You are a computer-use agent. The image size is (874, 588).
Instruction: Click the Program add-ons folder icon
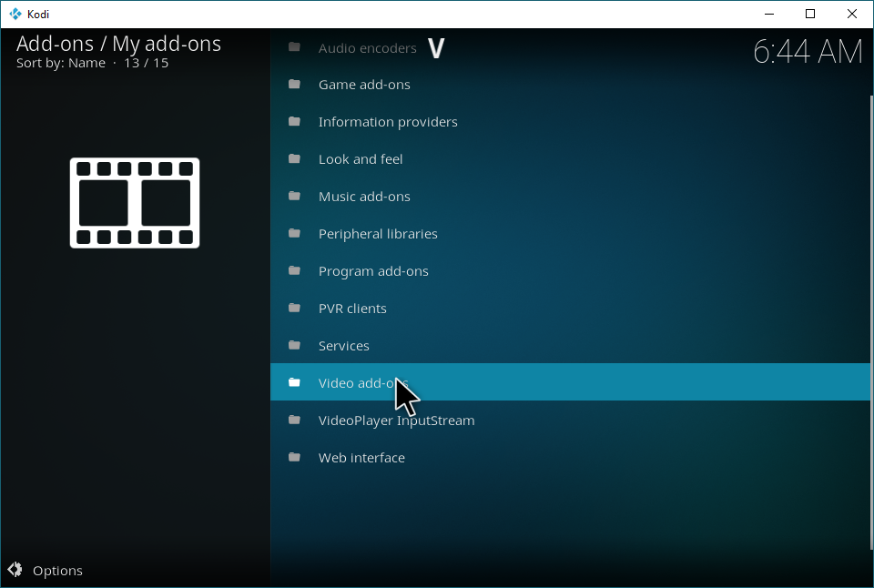tap(294, 271)
